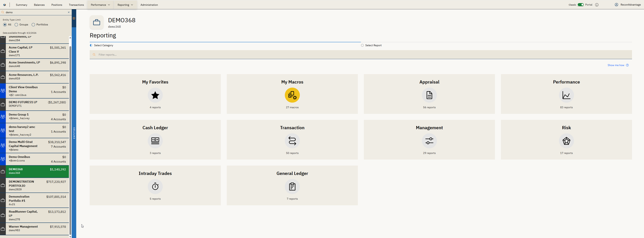Click the orange collapse icon on entities bar

click(x=74, y=18)
